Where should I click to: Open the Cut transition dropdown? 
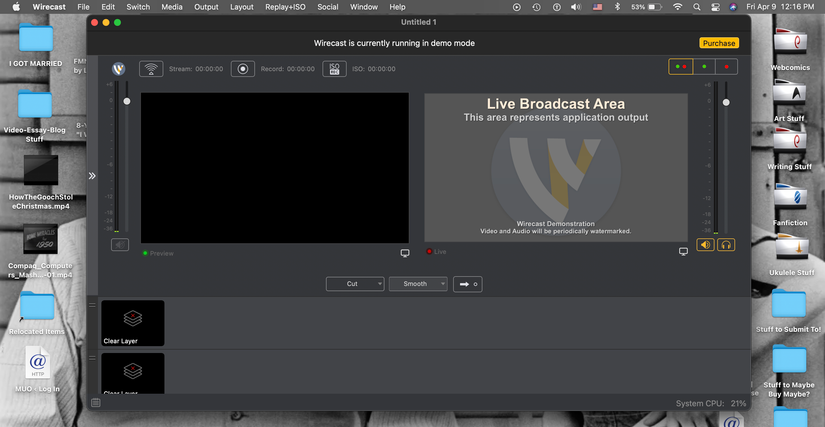[355, 284]
